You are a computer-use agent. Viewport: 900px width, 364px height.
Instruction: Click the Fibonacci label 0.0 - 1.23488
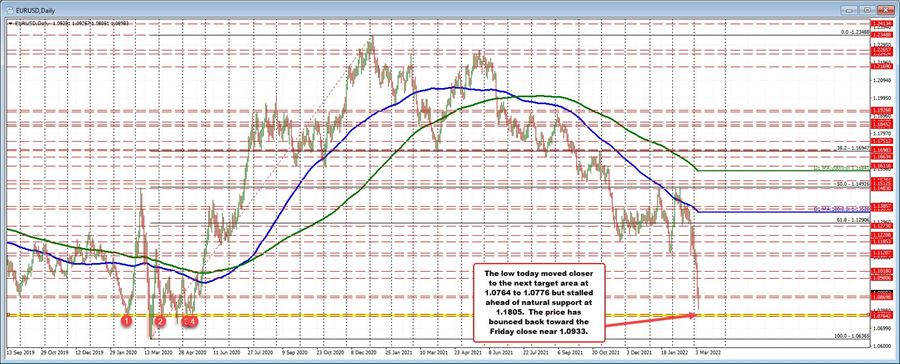(854, 32)
